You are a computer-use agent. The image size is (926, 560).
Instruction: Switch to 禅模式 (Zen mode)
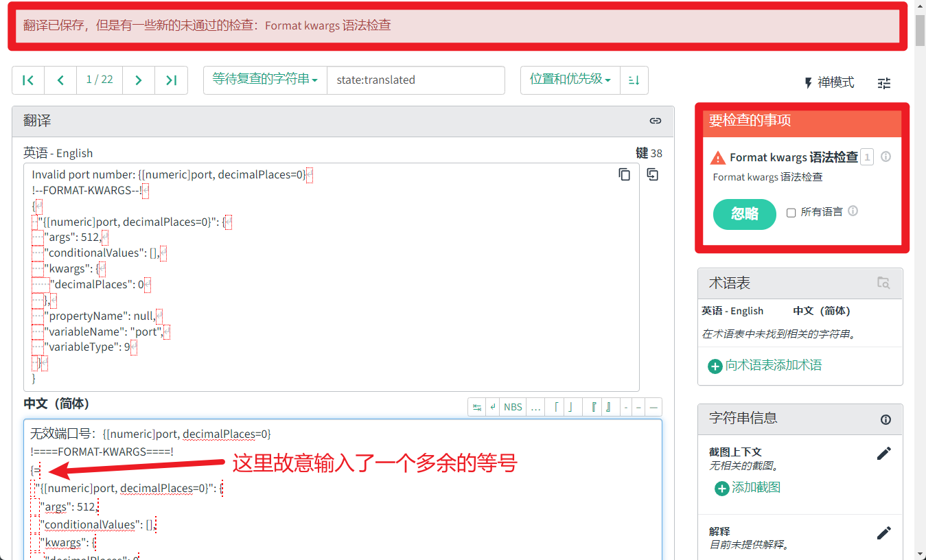(829, 83)
